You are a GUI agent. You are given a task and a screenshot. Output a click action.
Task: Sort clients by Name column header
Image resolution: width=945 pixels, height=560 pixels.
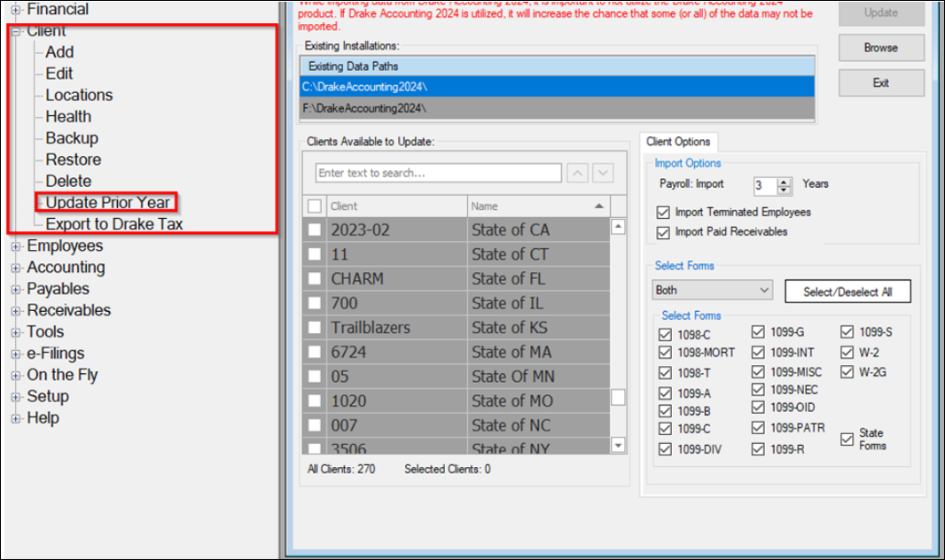coord(538,206)
